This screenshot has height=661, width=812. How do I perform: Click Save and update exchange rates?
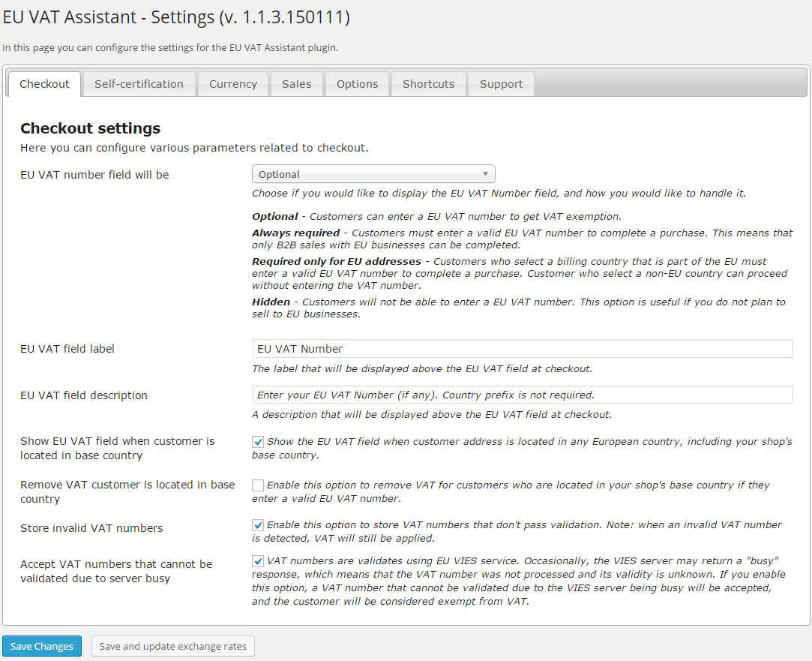pyautogui.click(x=173, y=646)
